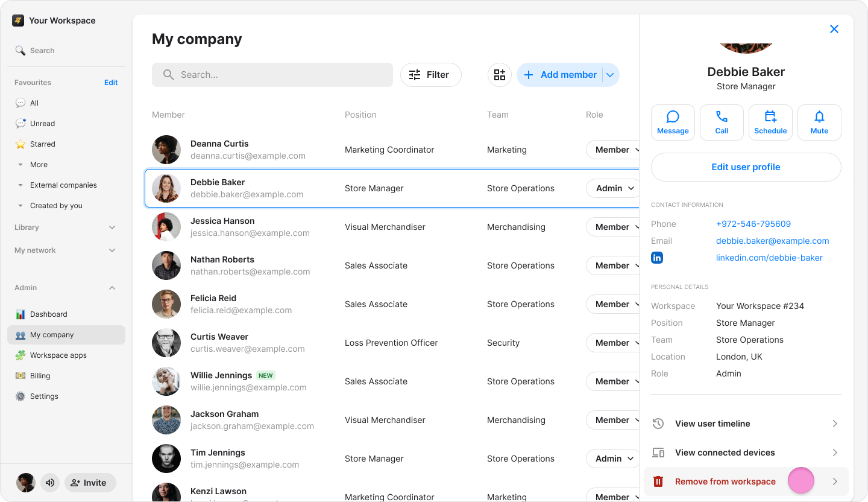The height and width of the screenshot is (502, 868).
Task: Open the Schedule calendar icon button
Action: (x=770, y=122)
